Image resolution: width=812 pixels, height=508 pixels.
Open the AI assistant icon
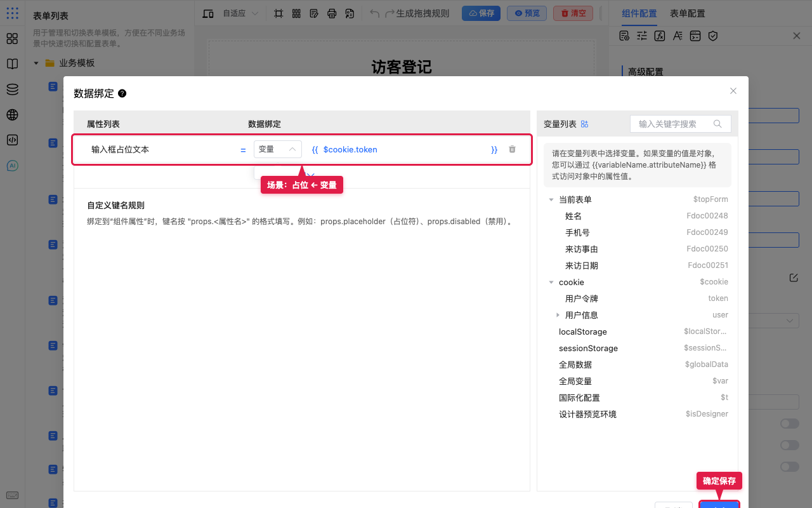(x=12, y=166)
